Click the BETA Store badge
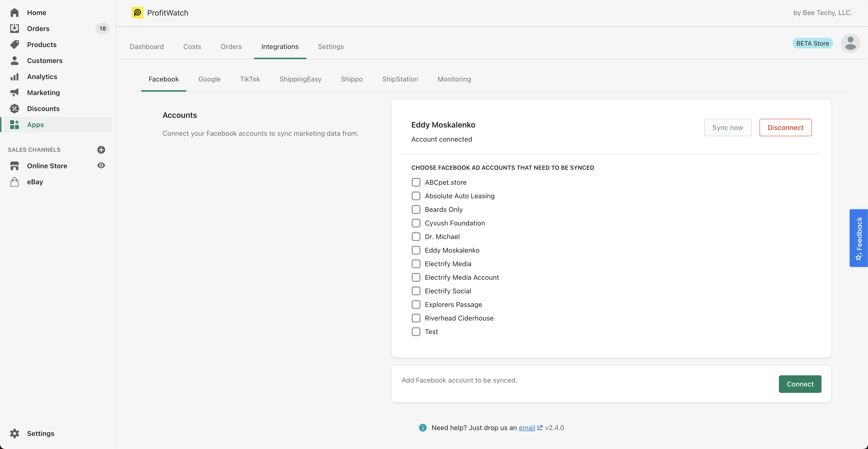 click(812, 43)
